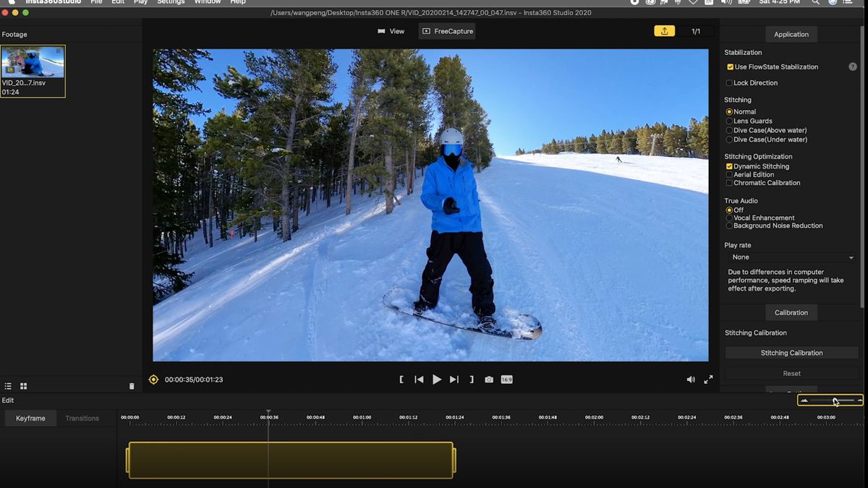Open the Window menu
The image size is (868, 488).
point(208,2)
